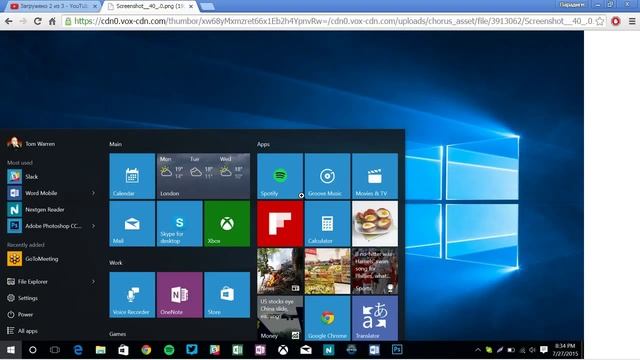This screenshot has width=640, height=360.
Task: Open the Sports live tile
Action: [x=375, y=271]
